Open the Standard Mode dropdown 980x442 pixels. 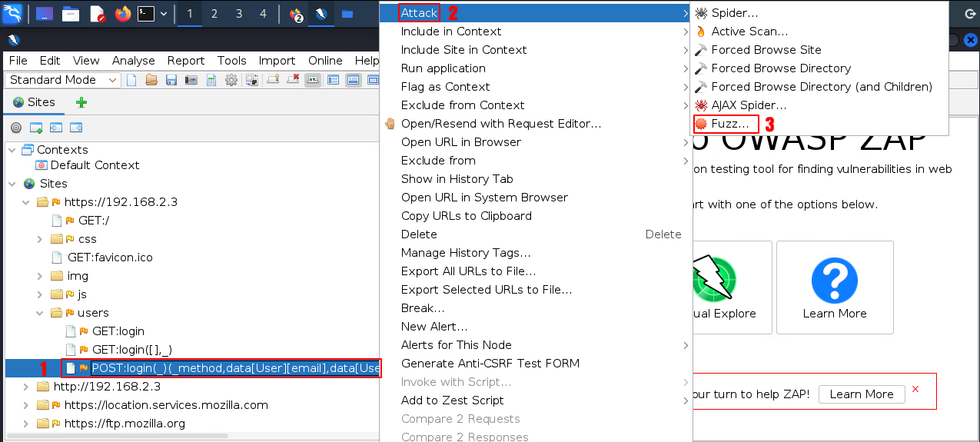tap(64, 80)
